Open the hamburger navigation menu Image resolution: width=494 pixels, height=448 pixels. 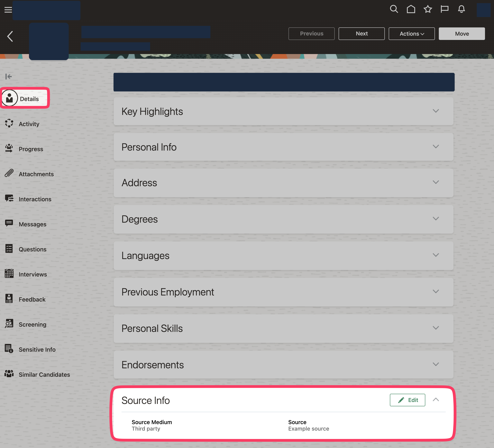[x=8, y=10]
